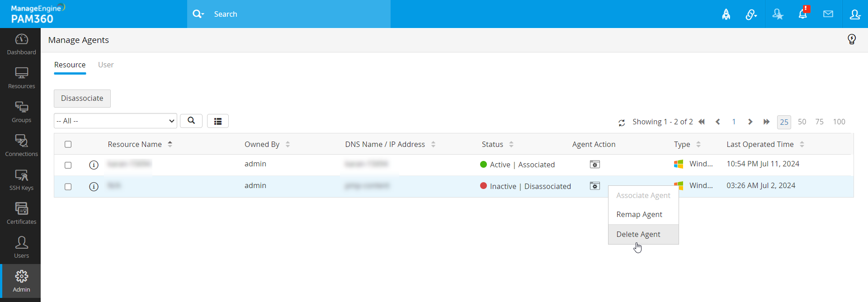Screen dimensions: 868x302
Task: Show 50 rows per page
Action: point(802,122)
